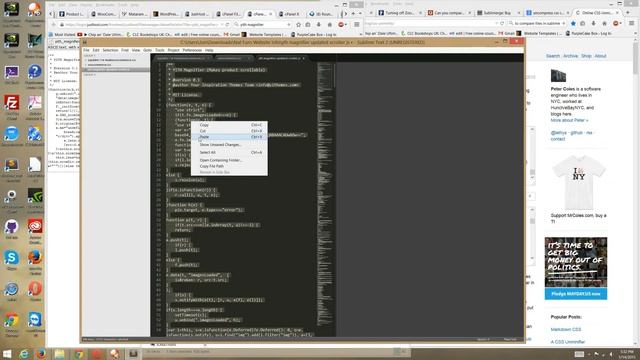Switch to Firefox in the taskbar
640x360 pixels.
pyautogui.click(x=41, y=354)
